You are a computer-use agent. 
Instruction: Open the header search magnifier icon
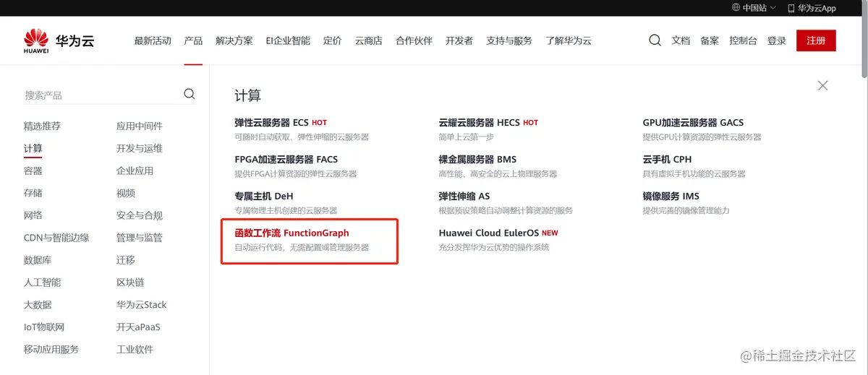click(655, 40)
